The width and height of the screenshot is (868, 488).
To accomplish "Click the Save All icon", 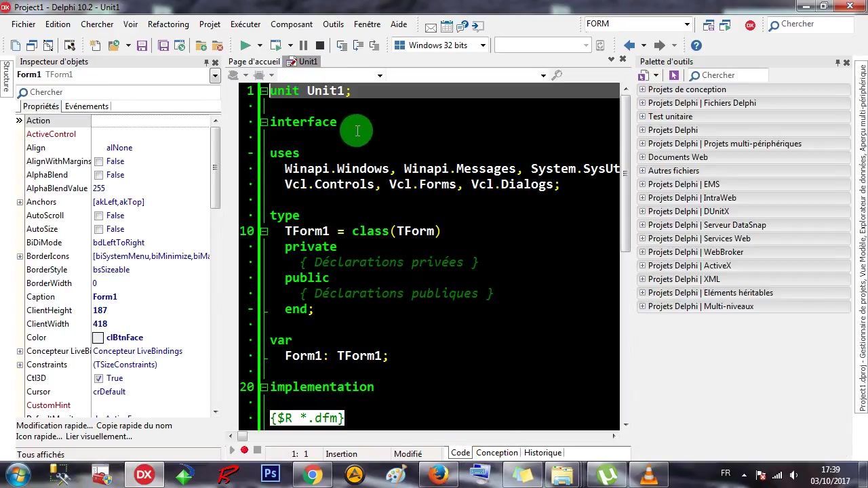I will coord(163,45).
